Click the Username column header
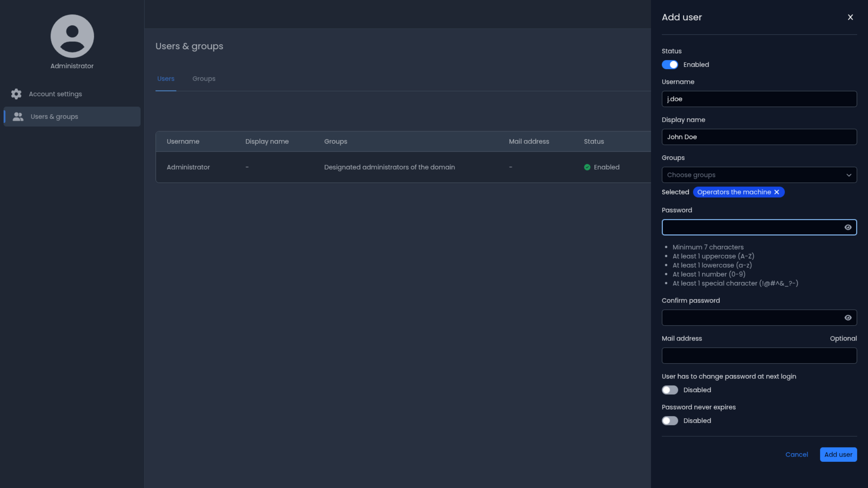 pyautogui.click(x=183, y=141)
